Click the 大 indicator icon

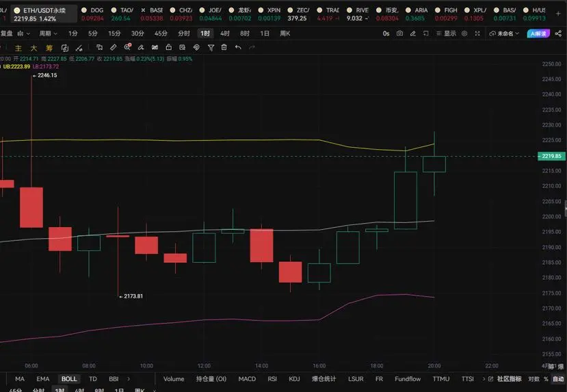coord(34,48)
